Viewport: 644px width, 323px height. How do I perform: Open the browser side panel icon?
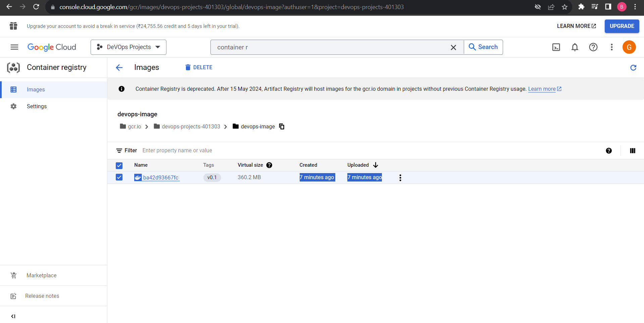608,7
